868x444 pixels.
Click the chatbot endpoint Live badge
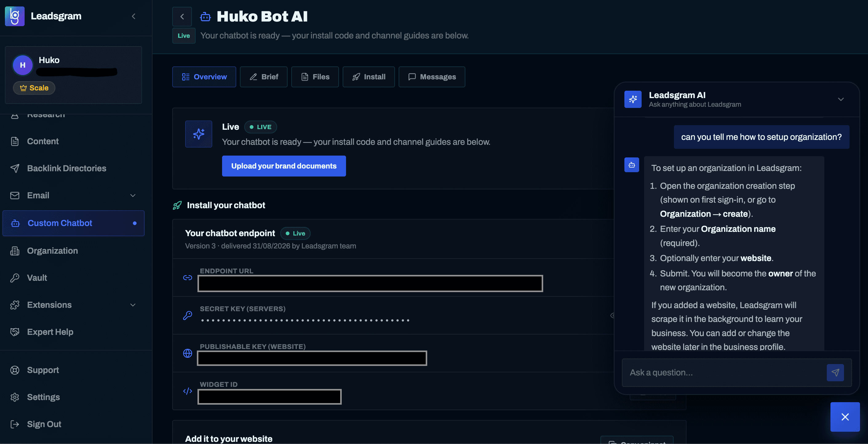tap(295, 233)
